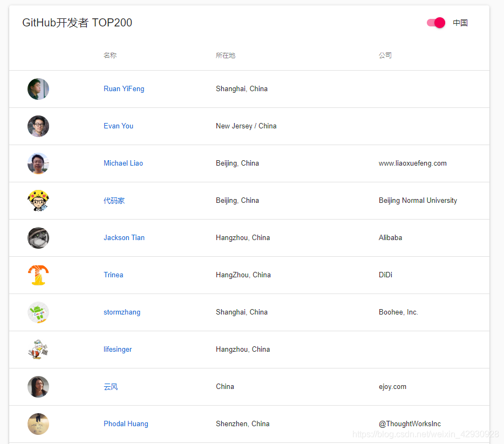Open stormzhang's profile link
Viewport: 504px width, 444px height.
point(122,312)
